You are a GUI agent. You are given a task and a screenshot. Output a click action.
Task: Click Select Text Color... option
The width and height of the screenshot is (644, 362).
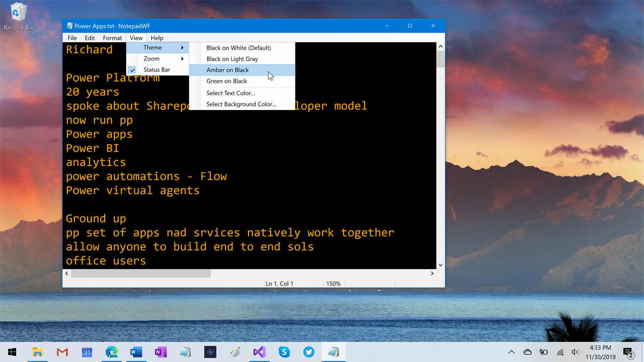click(x=230, y=93)
